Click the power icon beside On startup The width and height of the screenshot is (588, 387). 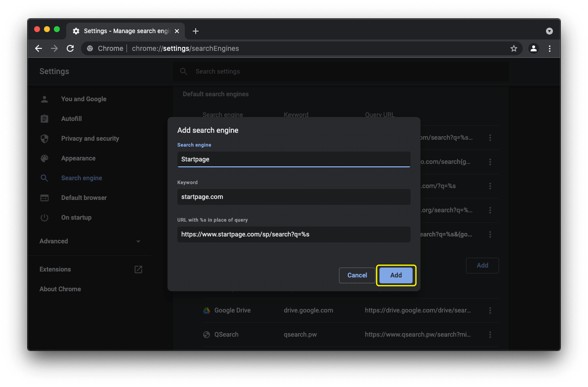(x=44, y=218)
